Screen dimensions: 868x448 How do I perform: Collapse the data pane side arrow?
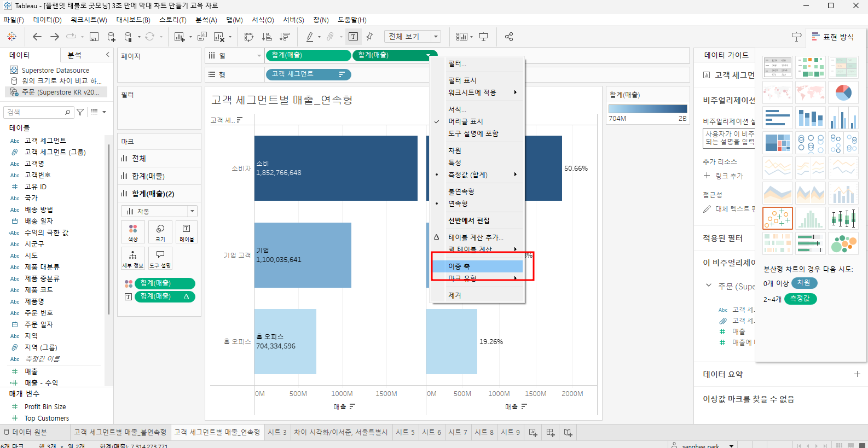coord(107,55)
